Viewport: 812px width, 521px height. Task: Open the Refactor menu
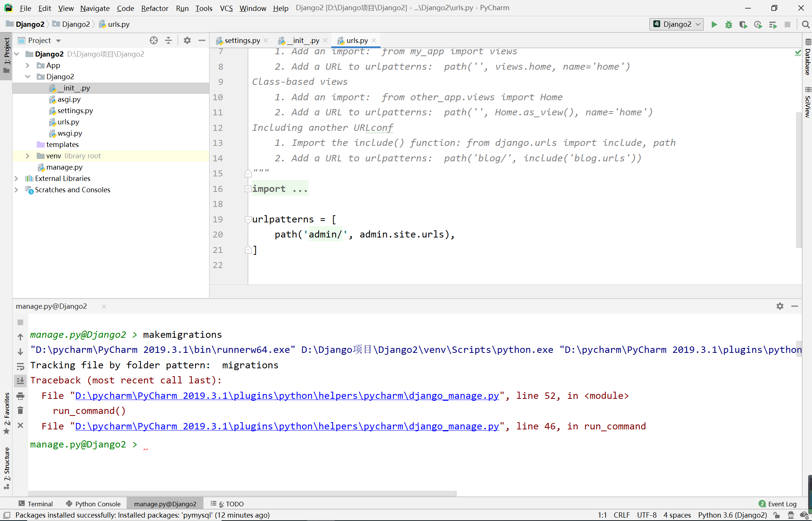[x=154, y=8]
